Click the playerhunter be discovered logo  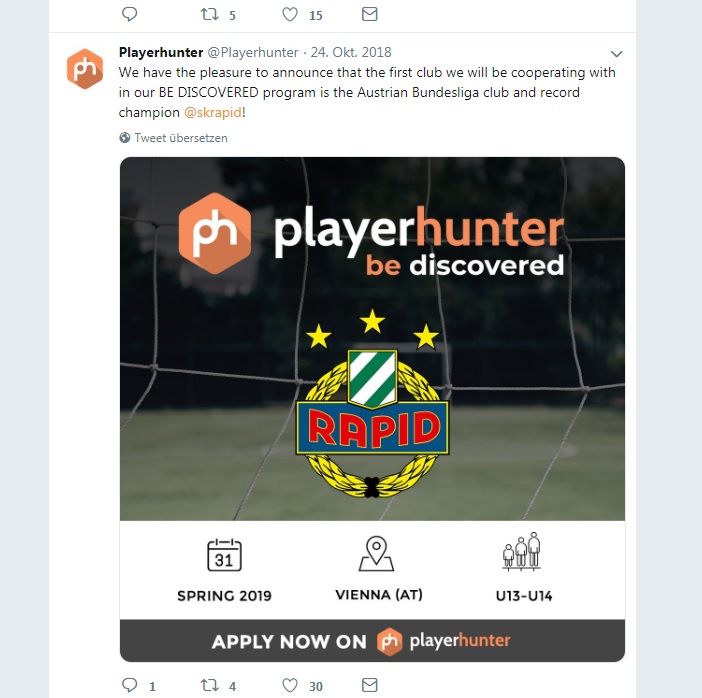click(372, 234)
